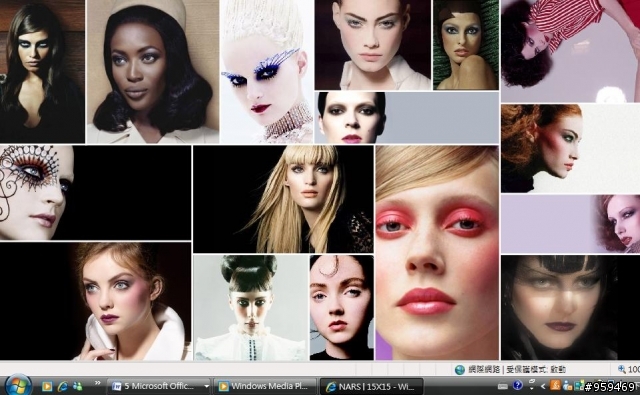This screenshot has width=640, height=395.
Task: Open the photo of the woman in a white coat collar
Action: 96,301
